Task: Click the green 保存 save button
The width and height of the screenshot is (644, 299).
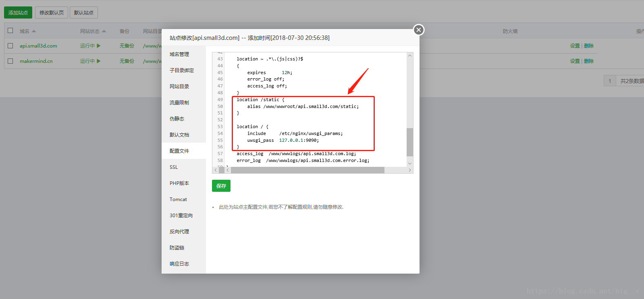Action: (x=221, y=186)
